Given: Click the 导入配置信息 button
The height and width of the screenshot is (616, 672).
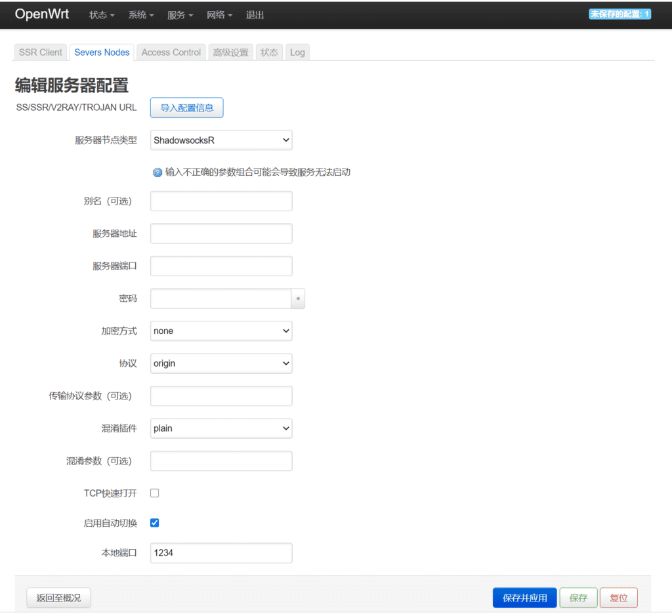Looking at the screenshot, I should pos(186,107).
